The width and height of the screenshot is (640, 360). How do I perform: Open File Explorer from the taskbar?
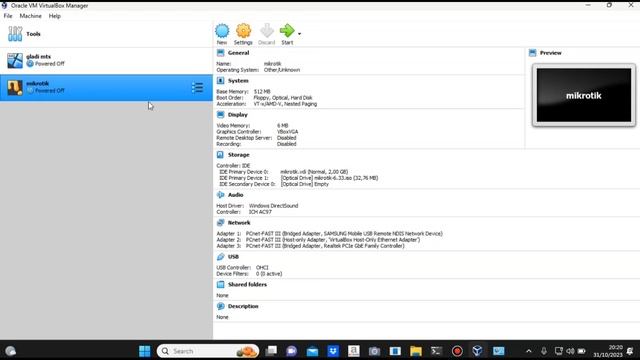(x=416, y=351)
